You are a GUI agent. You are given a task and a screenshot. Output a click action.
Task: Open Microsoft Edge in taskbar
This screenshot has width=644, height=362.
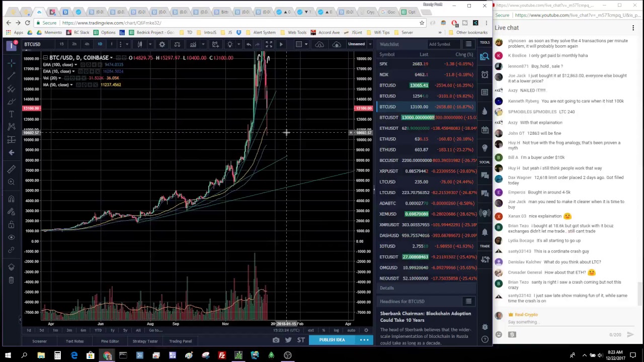tap(74, 355)
